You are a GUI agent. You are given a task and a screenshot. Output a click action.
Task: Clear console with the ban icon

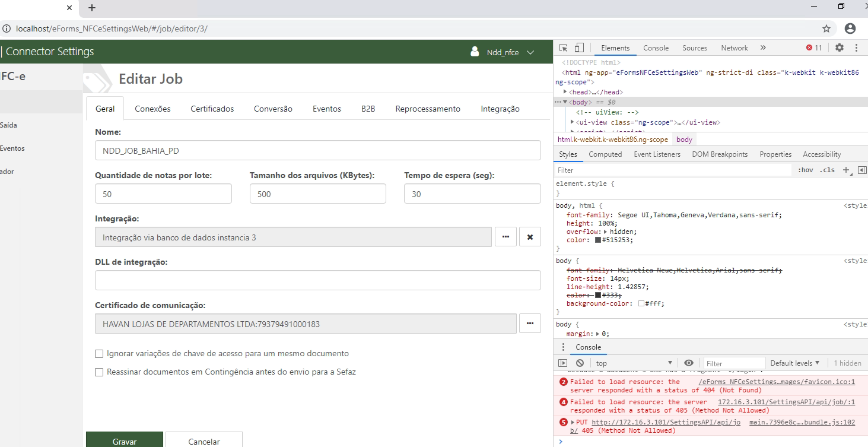coord(580,363)
